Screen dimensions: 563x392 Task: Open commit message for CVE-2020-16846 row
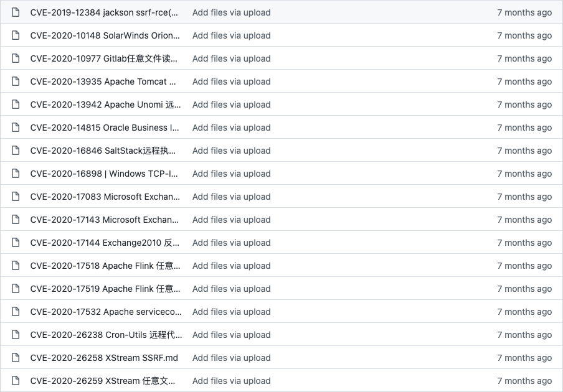(x=232, y=151)
